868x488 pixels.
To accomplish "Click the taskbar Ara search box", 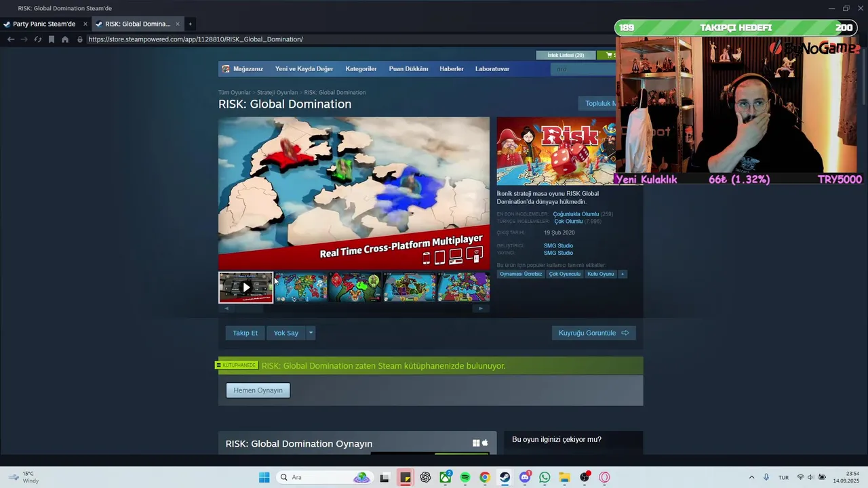I will pos(324,477).
